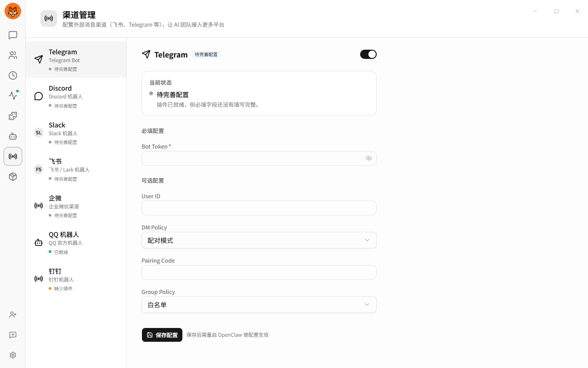This screenshot has height=368, width=588.
Task: Click the paper-plane icon beside Telegram heading
Action: pyautogui.click(x=146, y=54)
